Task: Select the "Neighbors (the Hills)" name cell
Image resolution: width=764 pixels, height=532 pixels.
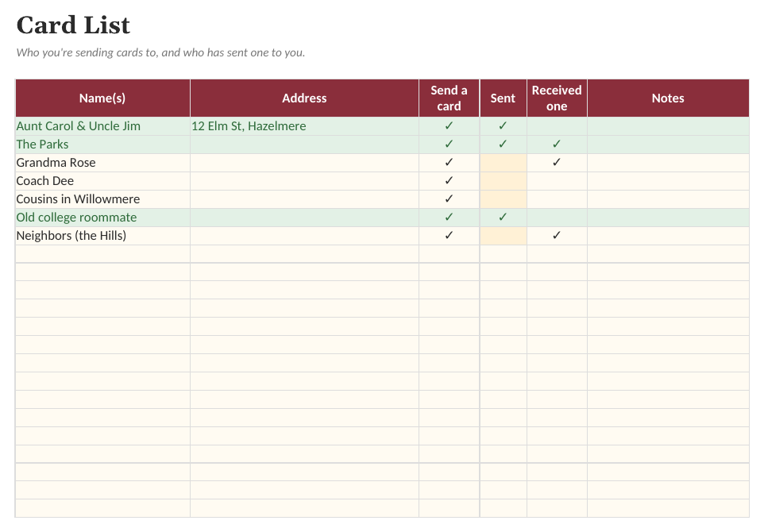Action: coord(102,236)
